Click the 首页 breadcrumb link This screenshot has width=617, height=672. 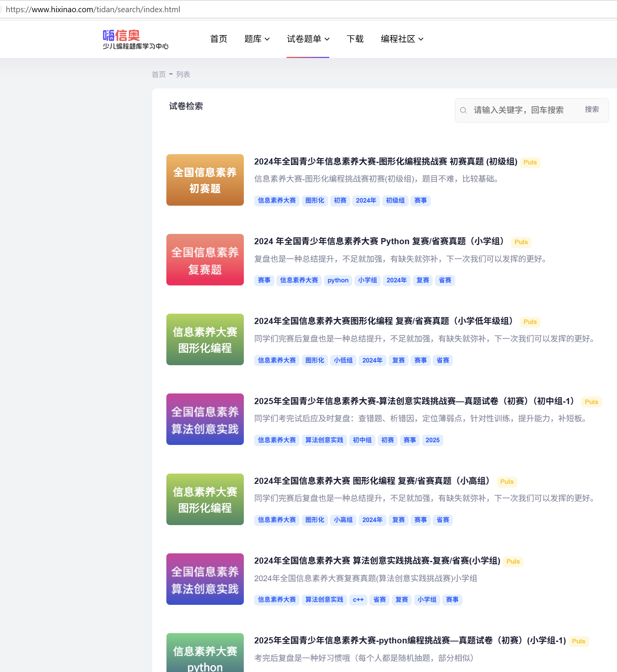click(159, 74)
